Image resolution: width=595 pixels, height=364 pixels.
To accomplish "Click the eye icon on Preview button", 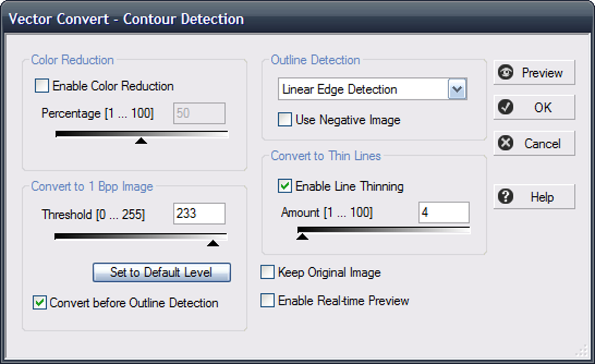I will coord(506,73).
